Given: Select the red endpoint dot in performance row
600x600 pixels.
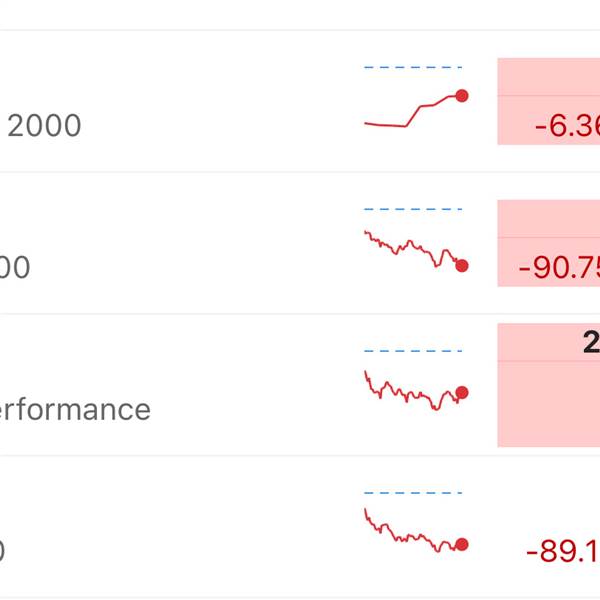Looking at the screenshot, I should click(462, 393).
